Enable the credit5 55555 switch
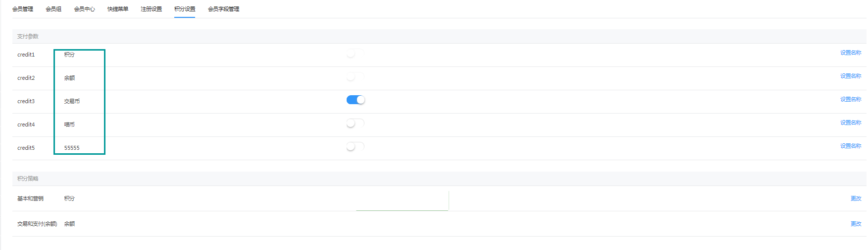 [x=356, y=146]
